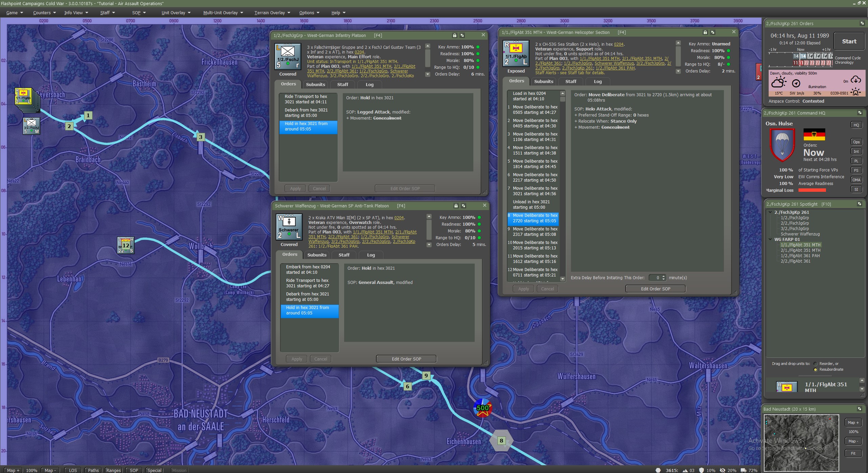868x473 pixels.
Task: Toggle the LOS button in bottom bar
Action: tap(73, 470)
